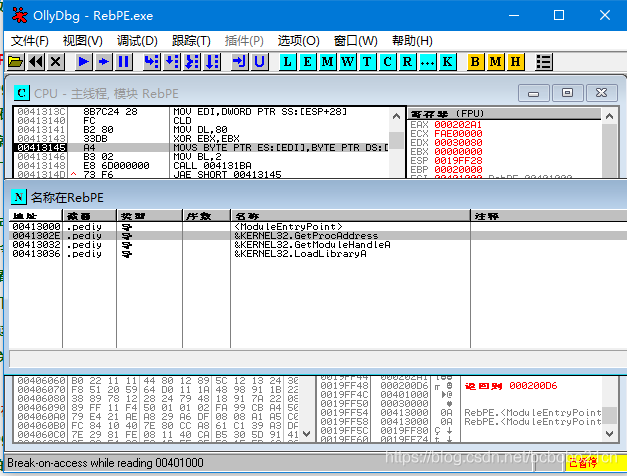This screenshot has width=627, height=476.
Task: Select the CLD instruction line
Action: [201, 120]
